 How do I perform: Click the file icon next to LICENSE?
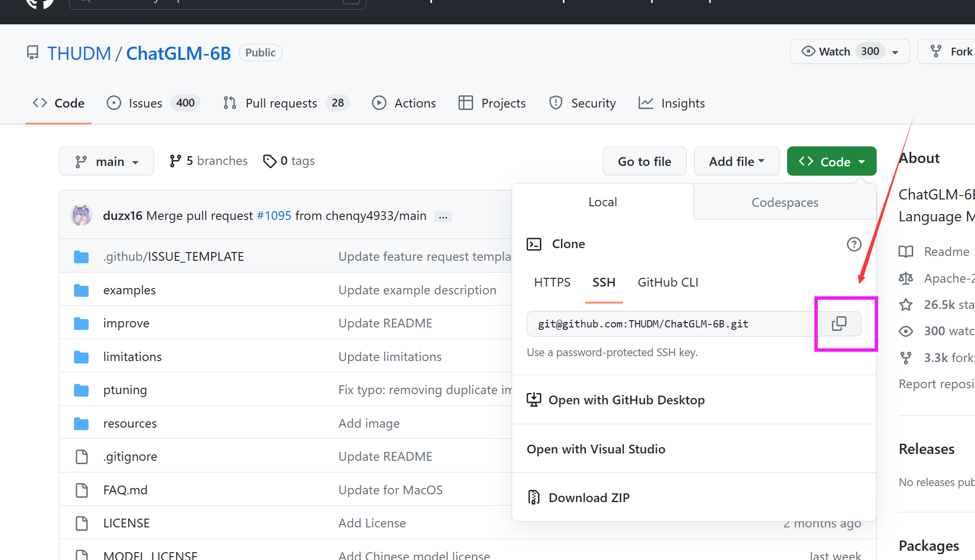tap(82, 524)
